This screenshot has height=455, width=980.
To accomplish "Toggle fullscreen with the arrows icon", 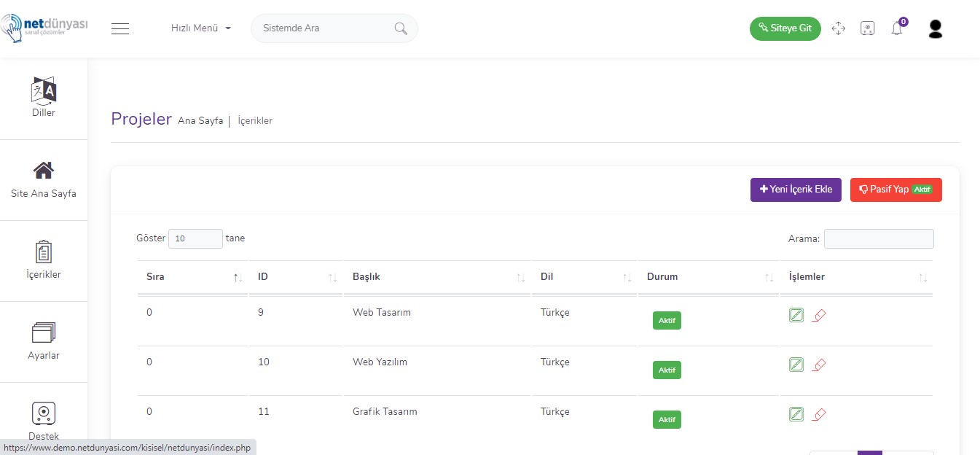I will coord(838,28).
